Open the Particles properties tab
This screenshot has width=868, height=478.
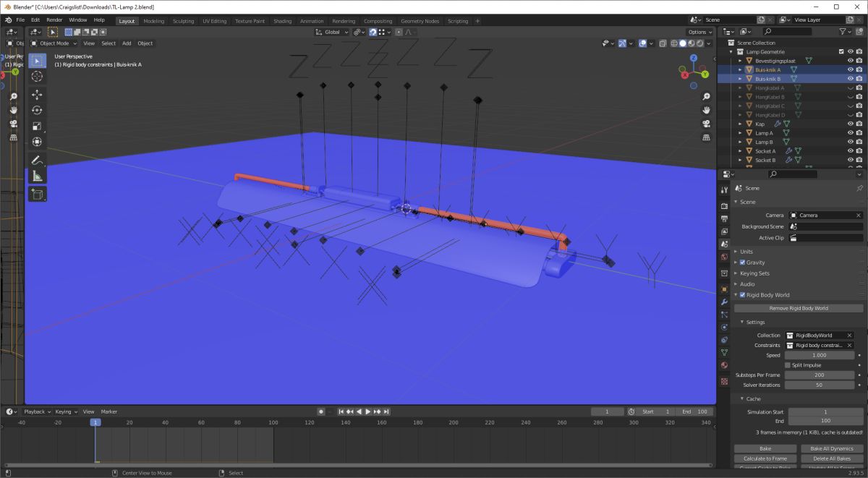point(724,315)
